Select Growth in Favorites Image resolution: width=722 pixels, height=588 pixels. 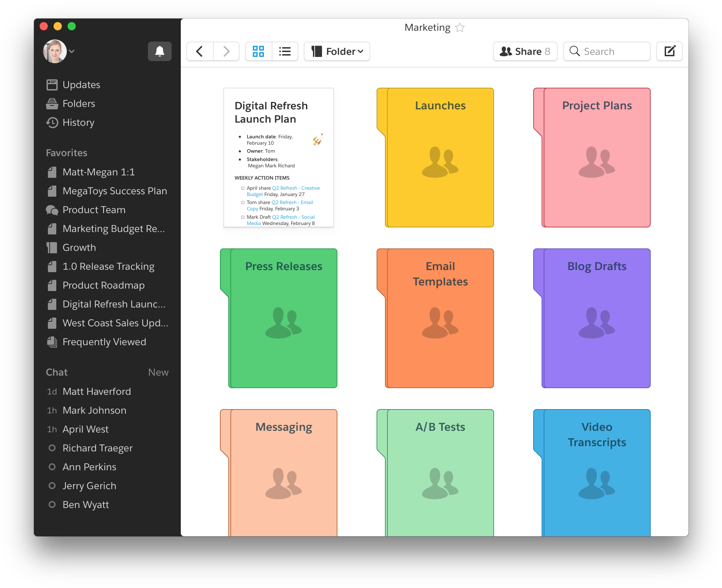[79, 247]
